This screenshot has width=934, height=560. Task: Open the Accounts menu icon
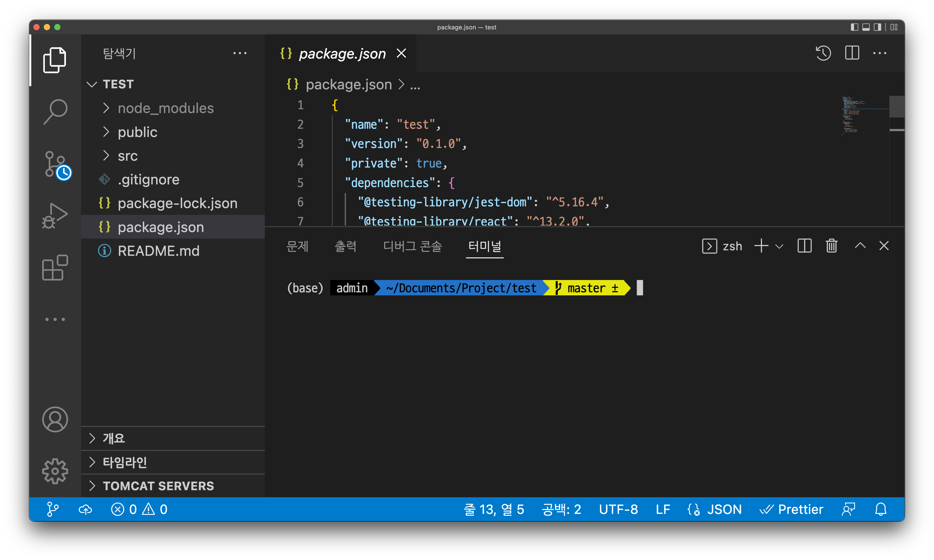[55, 419]
